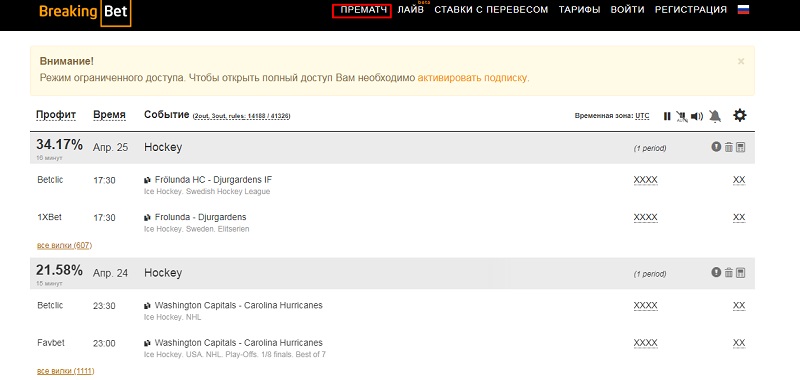Delete the 21.58% hockey event with trash icon
The width and height of the screenshot is (800, 380).
729,273
